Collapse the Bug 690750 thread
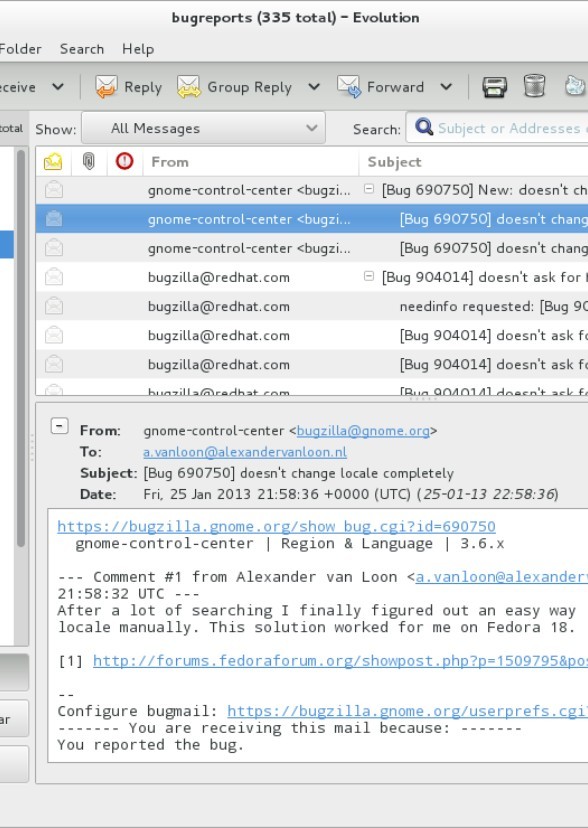This screenshot has height=828, width=588. click(x=369, y=189)
